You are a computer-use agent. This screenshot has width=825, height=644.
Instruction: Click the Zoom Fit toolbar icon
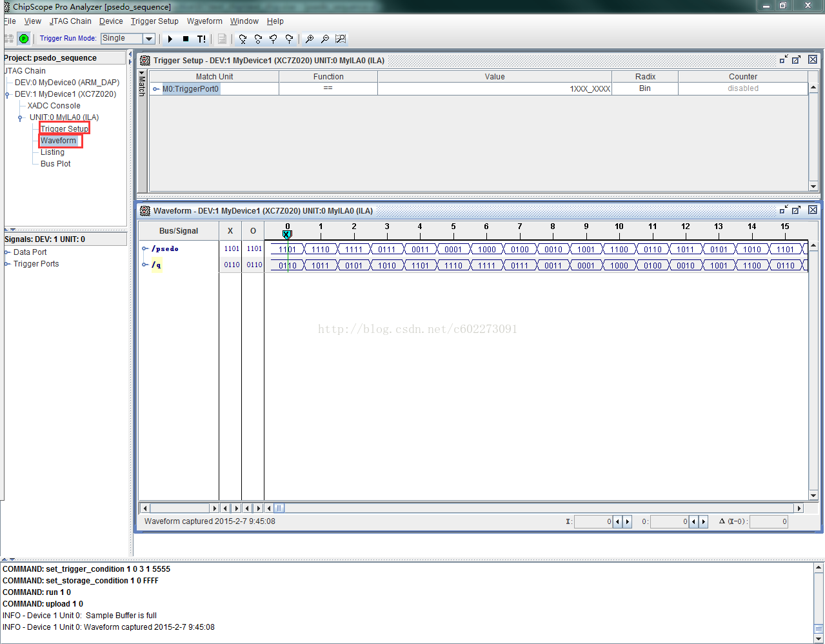(x=341, y=39)
